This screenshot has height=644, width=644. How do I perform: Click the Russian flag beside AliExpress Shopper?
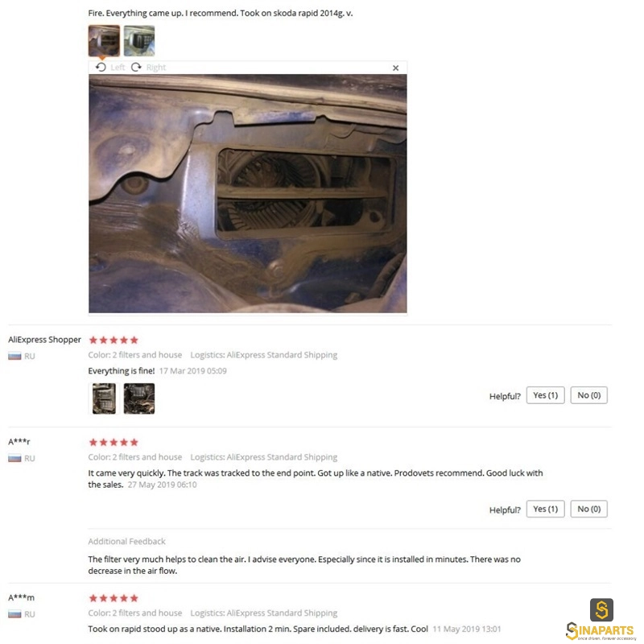pyautogui.click(x=14, y=356)
